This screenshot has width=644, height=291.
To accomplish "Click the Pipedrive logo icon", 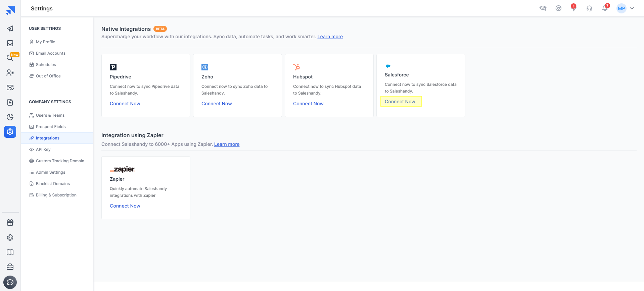I will point(113,67).
